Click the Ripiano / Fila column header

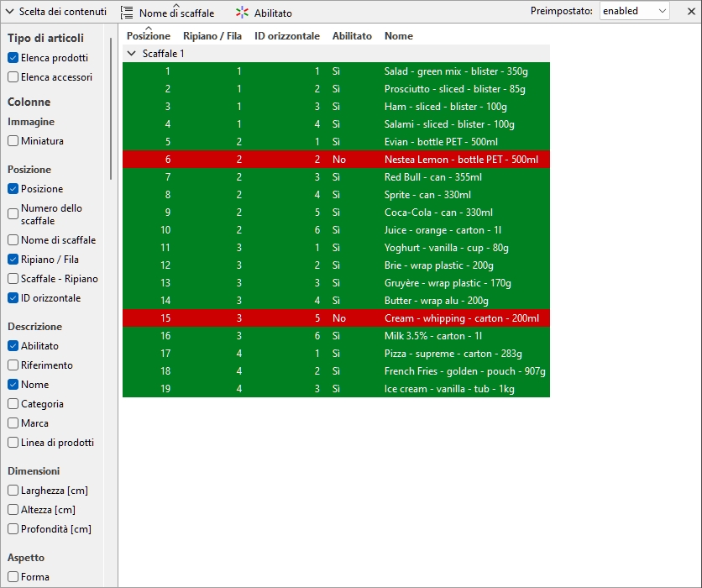pyautogui.click(x=212, y=36)
